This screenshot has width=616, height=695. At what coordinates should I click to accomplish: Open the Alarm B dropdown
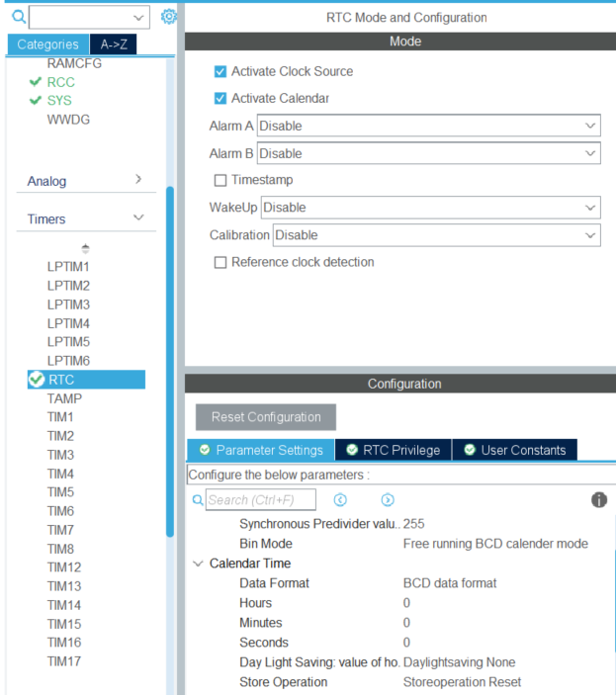click(x=428, y=153)
